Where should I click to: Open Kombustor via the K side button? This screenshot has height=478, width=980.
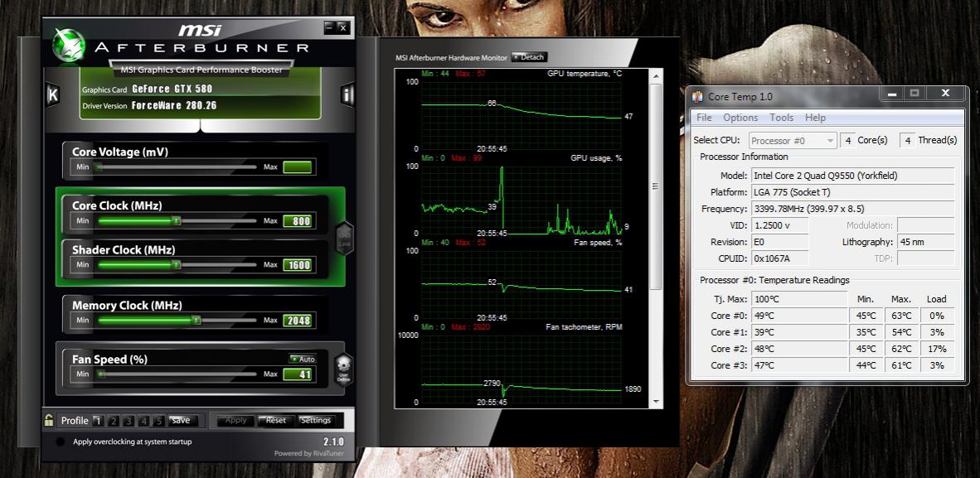pyautogui.click(x=53, y=95)
